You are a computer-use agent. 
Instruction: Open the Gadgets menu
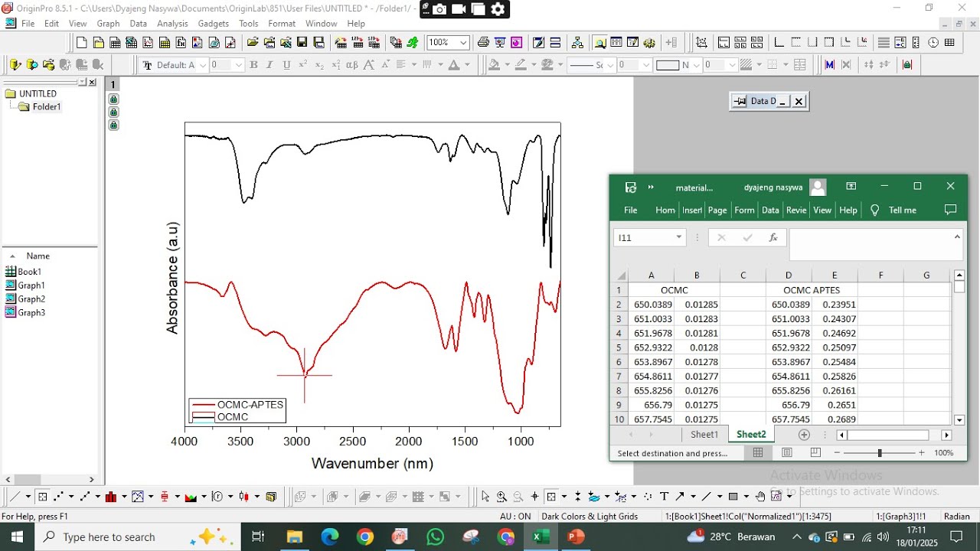point(214,24)
